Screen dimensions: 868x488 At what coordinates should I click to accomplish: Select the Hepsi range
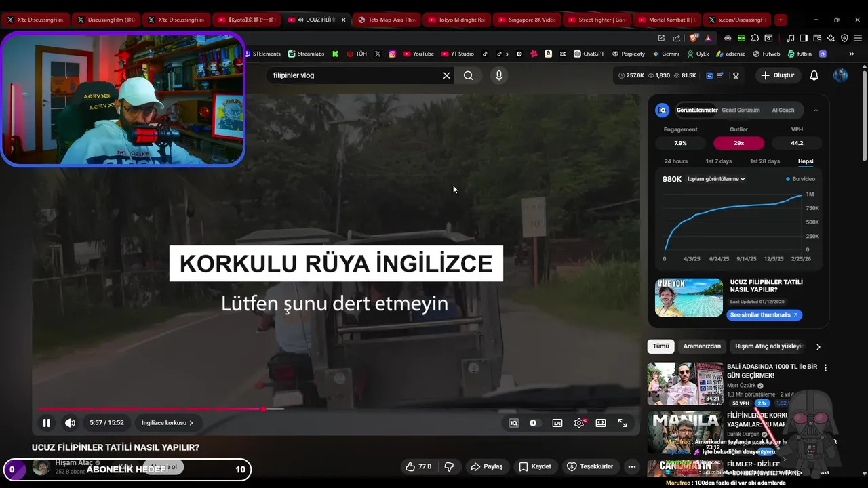tap(806, 161)
